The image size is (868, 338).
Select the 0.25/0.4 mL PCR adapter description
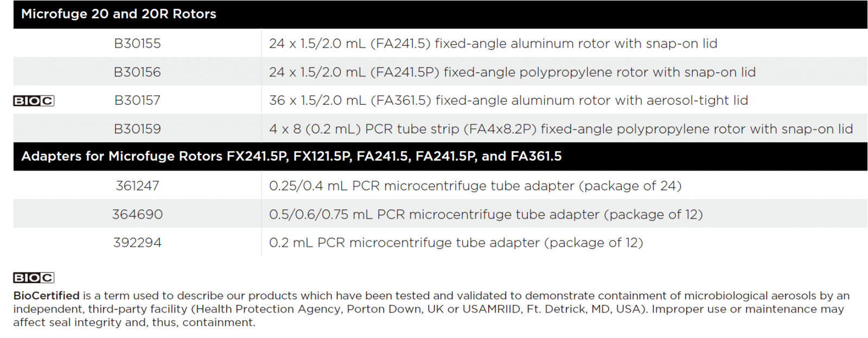475,186
